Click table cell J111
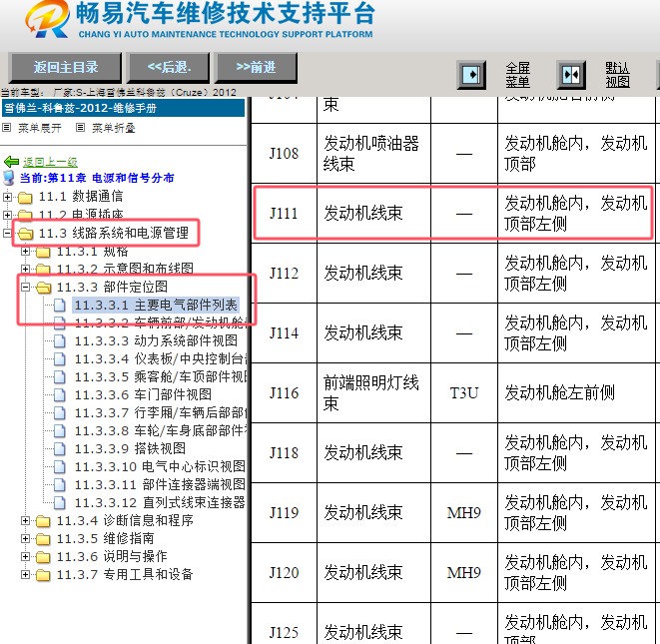 pyautogui.click(x=284, y=214)
